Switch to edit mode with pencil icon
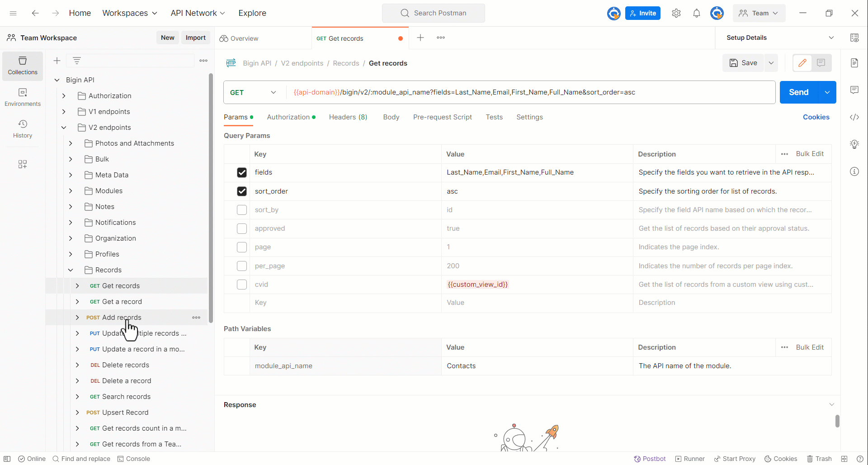The image size is (868, 465). 802,63
